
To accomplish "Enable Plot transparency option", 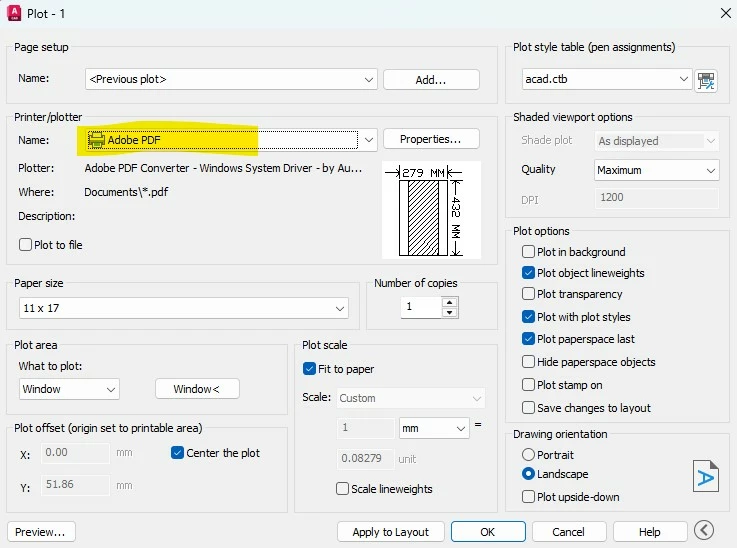I will pyautogui.click(x=528, y=294).
